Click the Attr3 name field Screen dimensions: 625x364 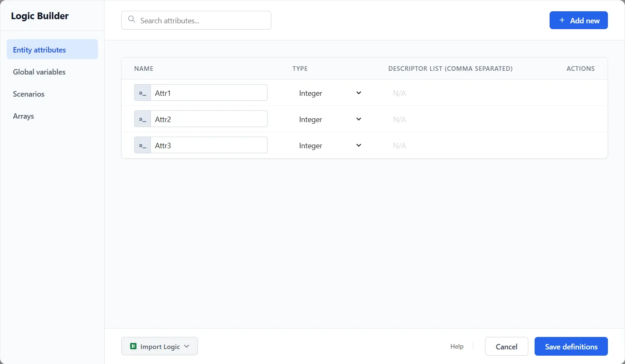pyautogui.click(x=209, y=145)
